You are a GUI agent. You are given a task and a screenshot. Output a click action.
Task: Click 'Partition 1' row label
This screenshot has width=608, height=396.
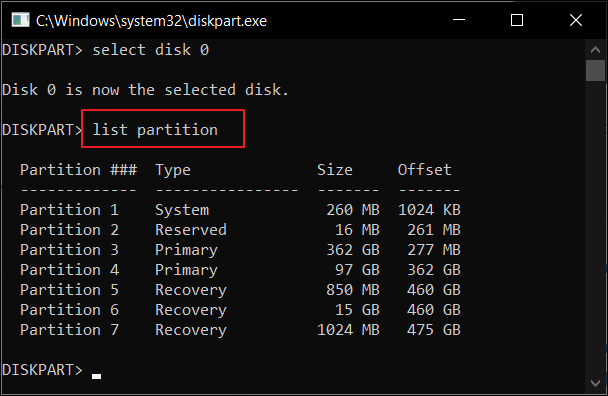tap(69, 210)
